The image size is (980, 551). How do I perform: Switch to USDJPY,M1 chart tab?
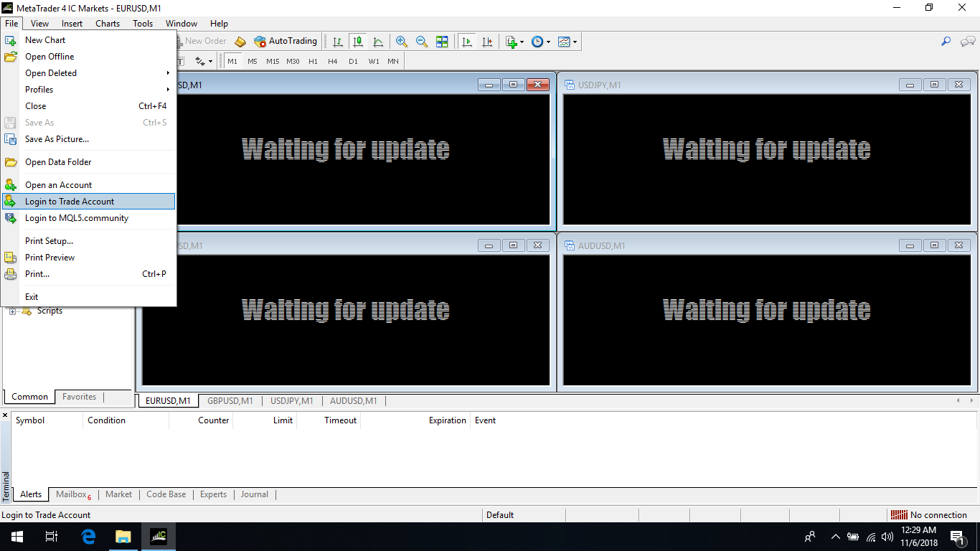[x=291, y=401]
